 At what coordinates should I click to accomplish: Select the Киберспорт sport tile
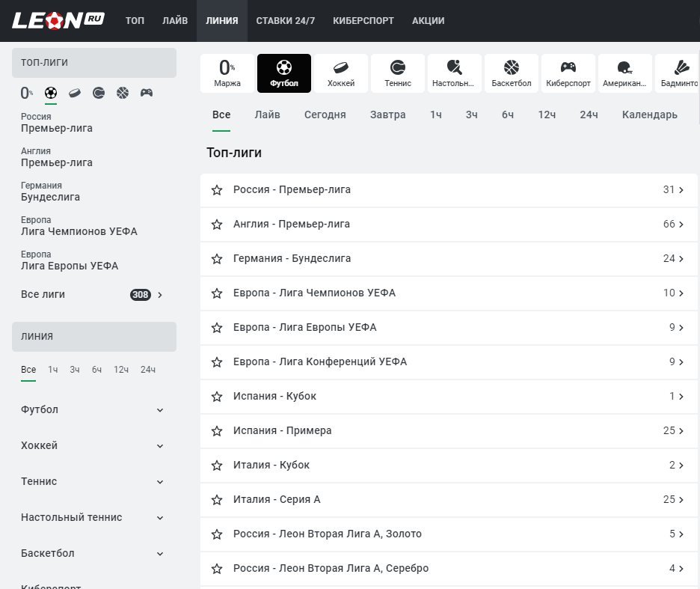tap(568, 73)
